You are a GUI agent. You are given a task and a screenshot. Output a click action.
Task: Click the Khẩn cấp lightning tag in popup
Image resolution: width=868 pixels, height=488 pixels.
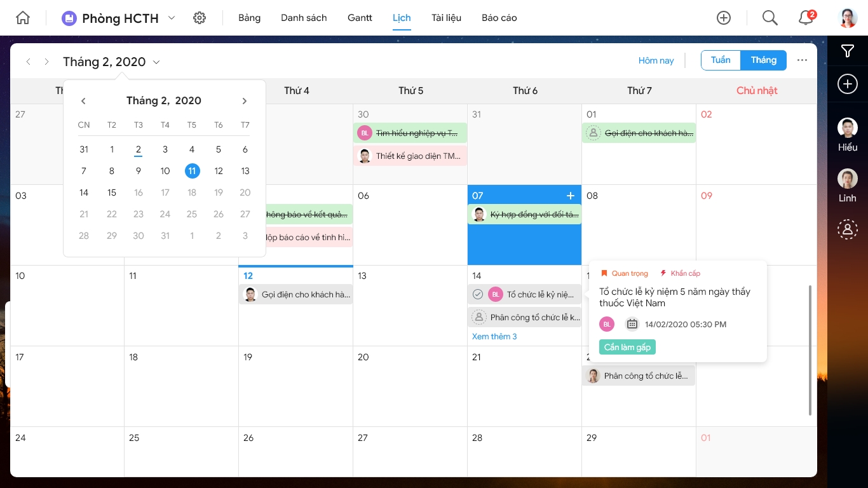click(x=680, y=273)
